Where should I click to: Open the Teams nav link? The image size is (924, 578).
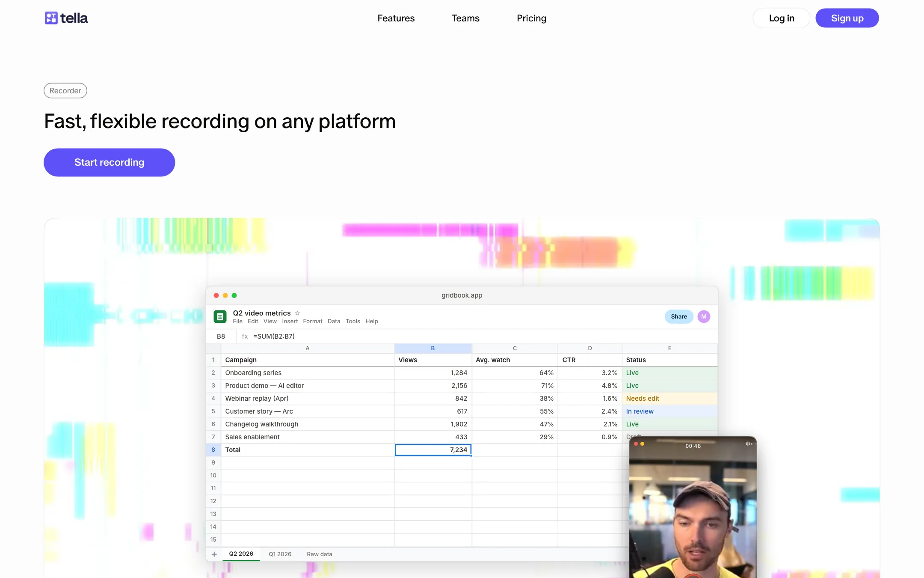tap(465, 18)
